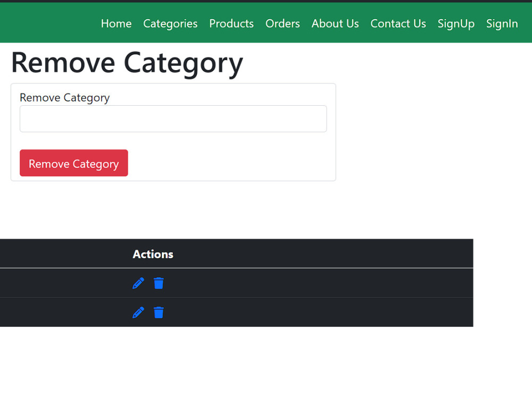Click the trash delete icon in first row

coord(159,283)
